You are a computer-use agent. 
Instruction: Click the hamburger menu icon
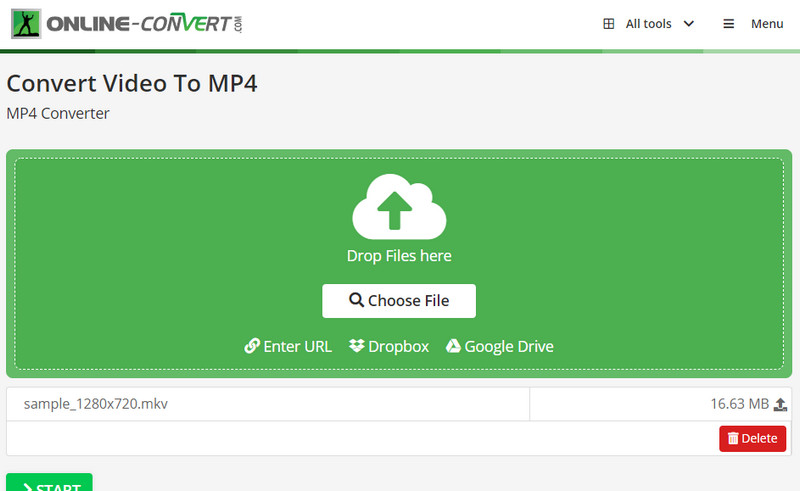click(x=729, y=24)
